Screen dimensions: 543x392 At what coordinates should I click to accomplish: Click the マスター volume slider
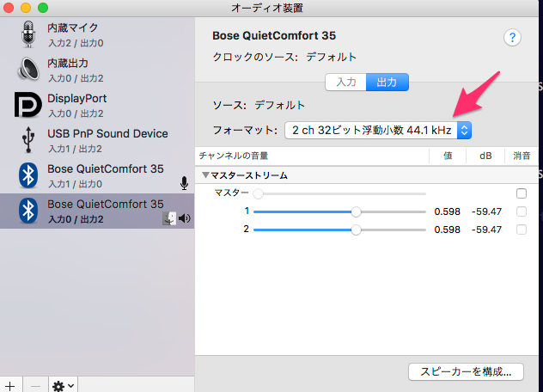339,193
